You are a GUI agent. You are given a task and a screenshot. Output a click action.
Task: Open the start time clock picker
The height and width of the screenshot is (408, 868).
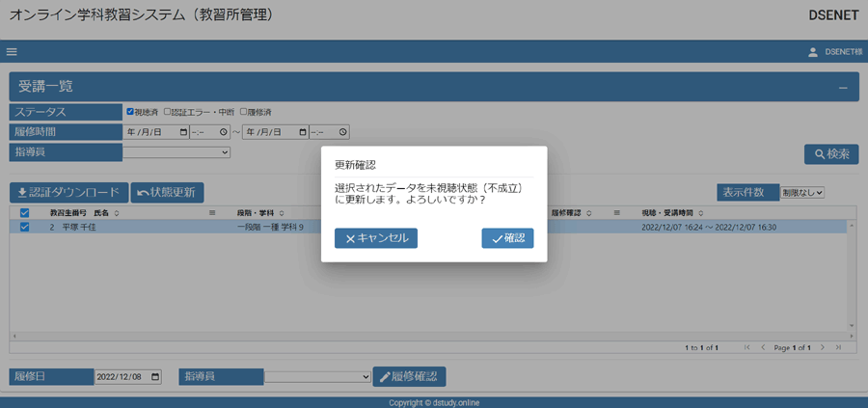224,132
